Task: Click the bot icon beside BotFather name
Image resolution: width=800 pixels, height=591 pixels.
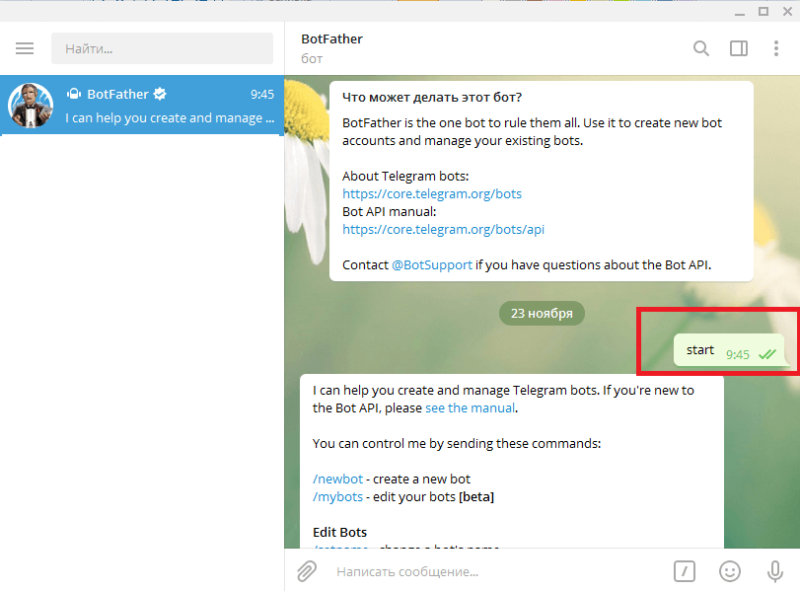Action: click(x=74, y=94)
